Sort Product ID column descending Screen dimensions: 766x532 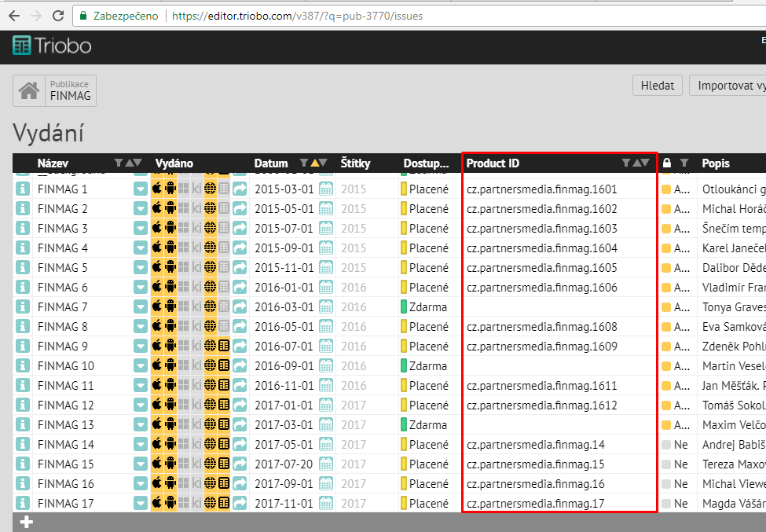click(x=645, y=163)
